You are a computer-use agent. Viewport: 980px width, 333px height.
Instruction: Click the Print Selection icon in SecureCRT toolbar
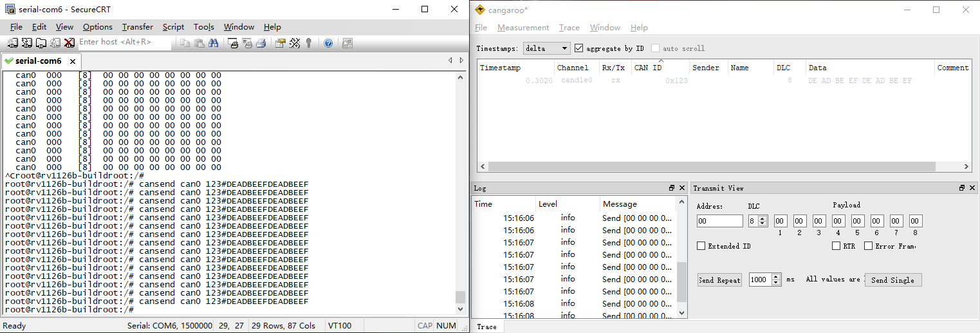pyautogui.click(x=247, y=43)
